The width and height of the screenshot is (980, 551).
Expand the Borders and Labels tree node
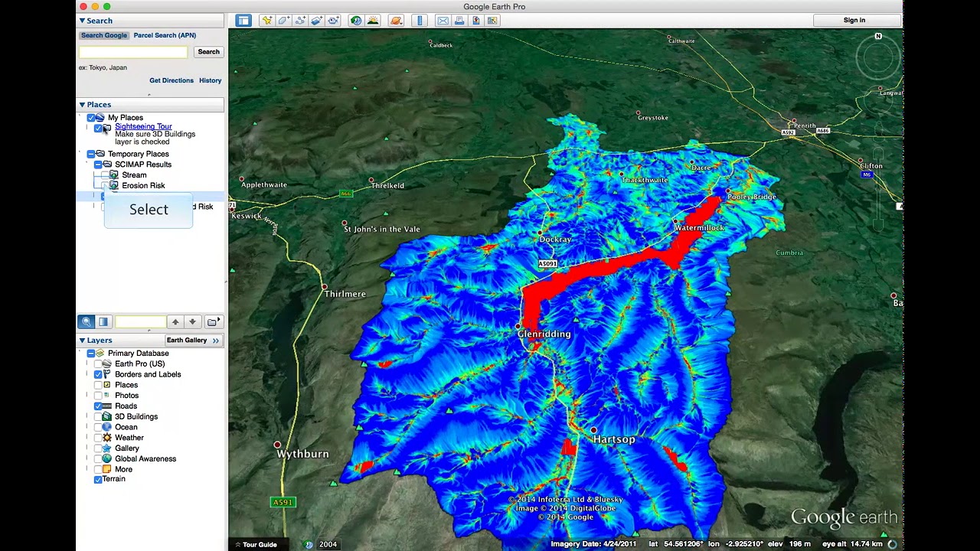coord(87,375)
